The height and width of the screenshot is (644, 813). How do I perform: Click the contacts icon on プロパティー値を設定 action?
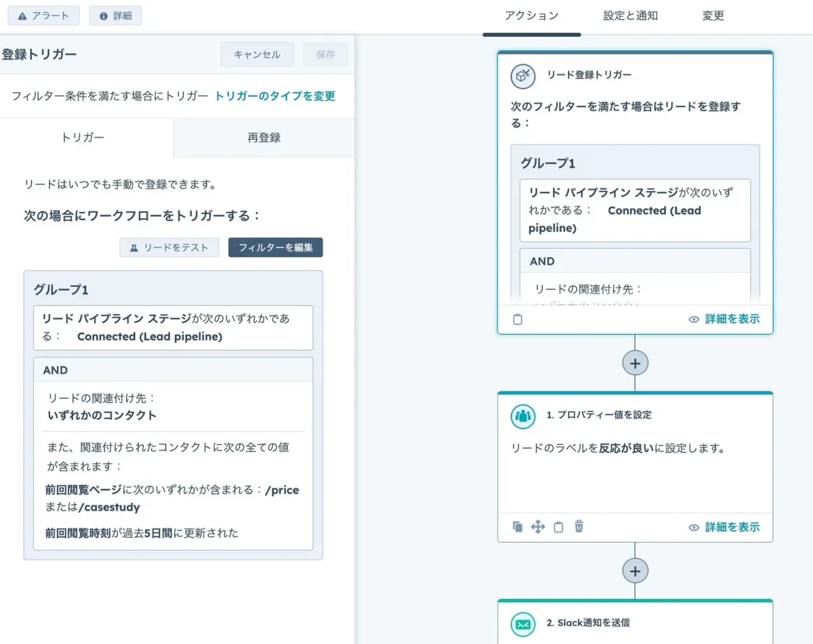click(x=522, y=416)
